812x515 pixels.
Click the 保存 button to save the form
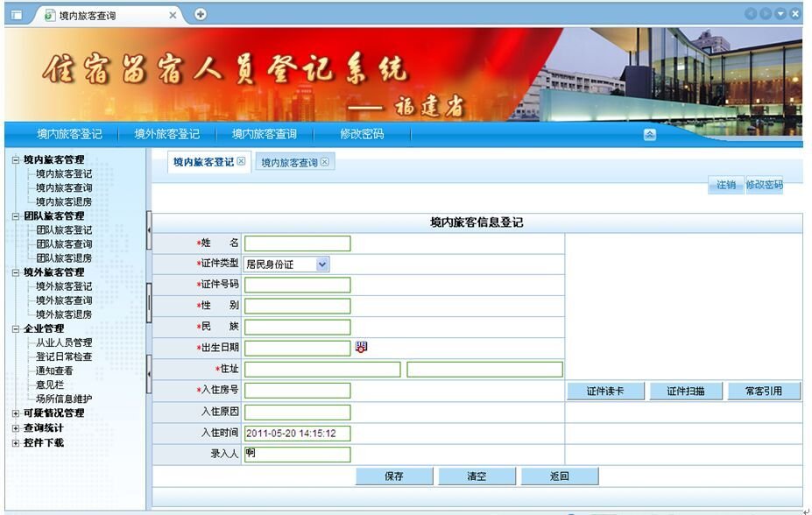(x=393, y=476)
